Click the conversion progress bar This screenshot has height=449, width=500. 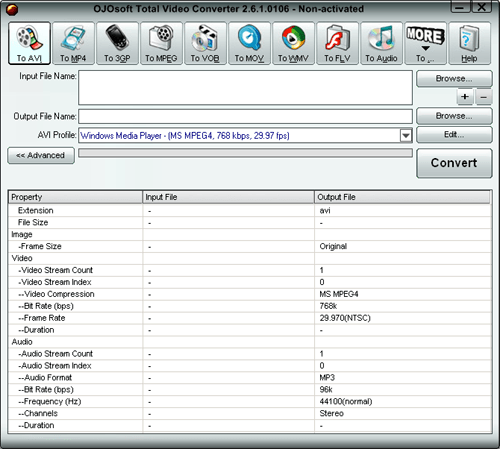tap(245, 153)
